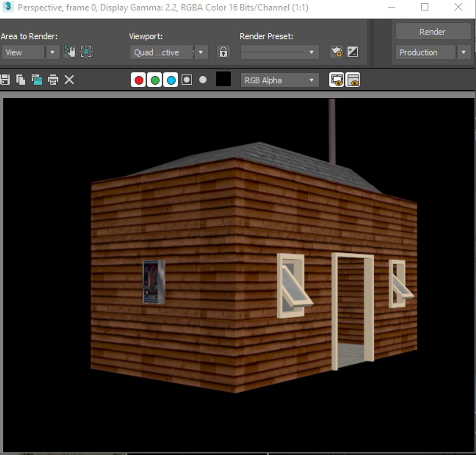
Task: Click the Render button
Action: [433, 32]
